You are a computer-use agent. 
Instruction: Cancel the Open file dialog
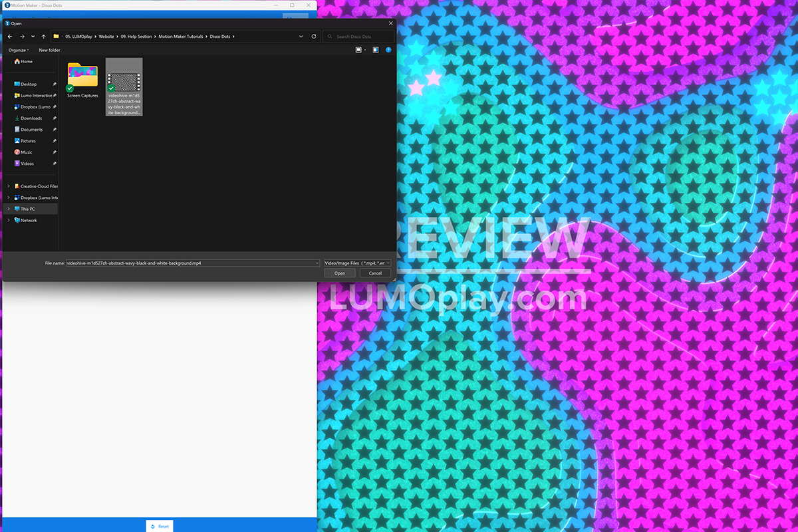coord(375,273)
